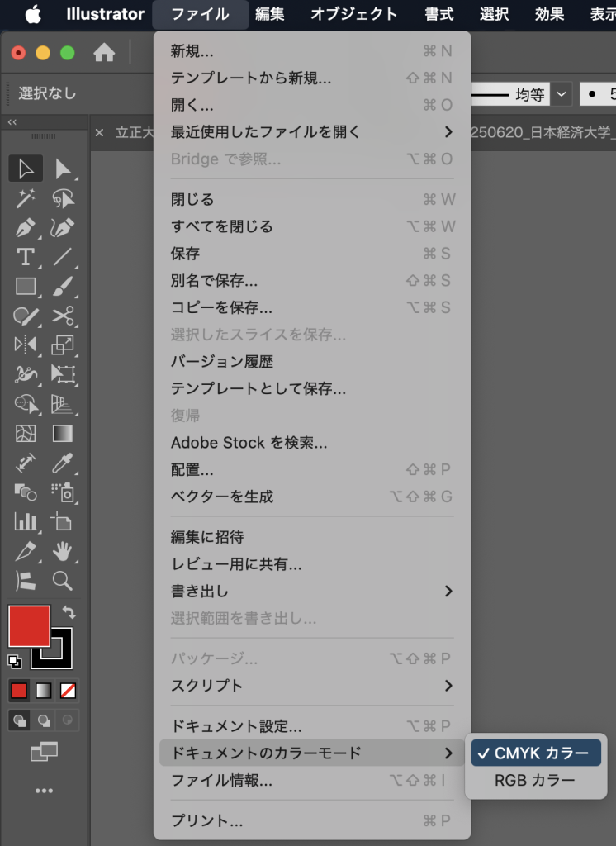Select the Scissors tool
Viewport: 616px width, 846px height.
tap(63, 315)
